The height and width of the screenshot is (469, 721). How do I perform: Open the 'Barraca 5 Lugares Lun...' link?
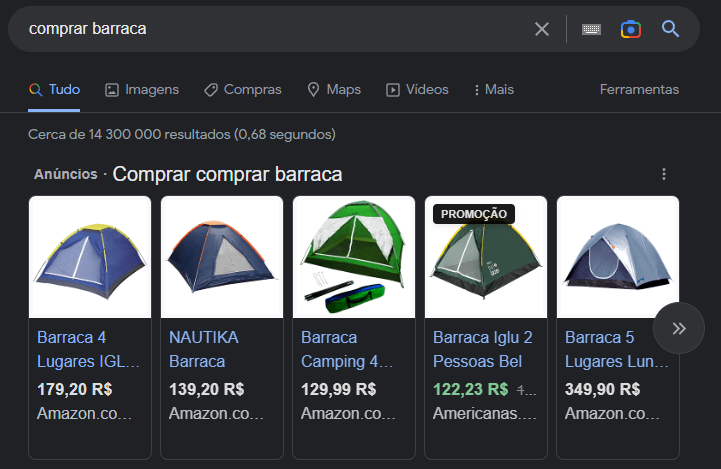[617, 349]
